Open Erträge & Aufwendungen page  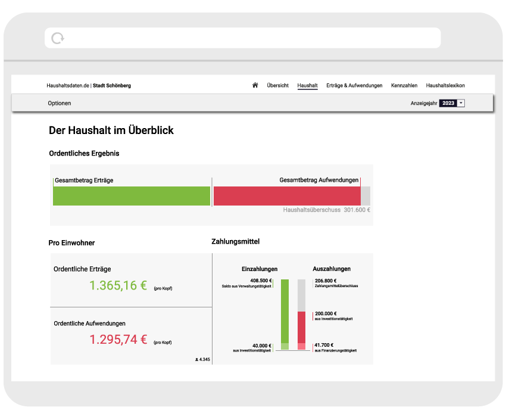pyautogui.click(x=354, y=85)
